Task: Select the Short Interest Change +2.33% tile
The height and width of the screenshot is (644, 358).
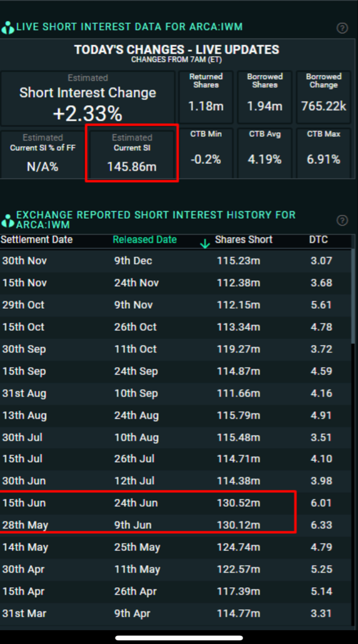Action: pyautogui.click(x=87, y=98)
